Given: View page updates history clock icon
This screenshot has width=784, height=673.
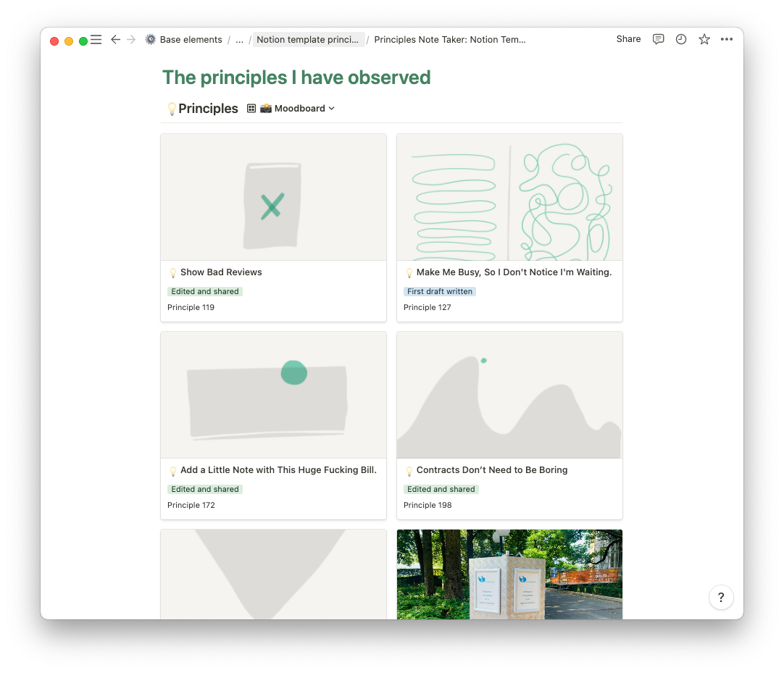Looking at the screenshot, I should point(681,40).
